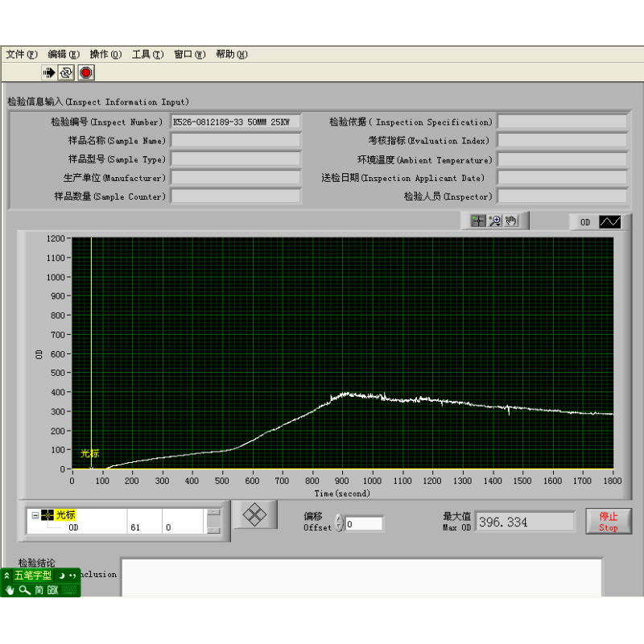The height and width of the screenshot is (644, 644).
Task: Click the Offset numeric value field
Action: (364, 524)
